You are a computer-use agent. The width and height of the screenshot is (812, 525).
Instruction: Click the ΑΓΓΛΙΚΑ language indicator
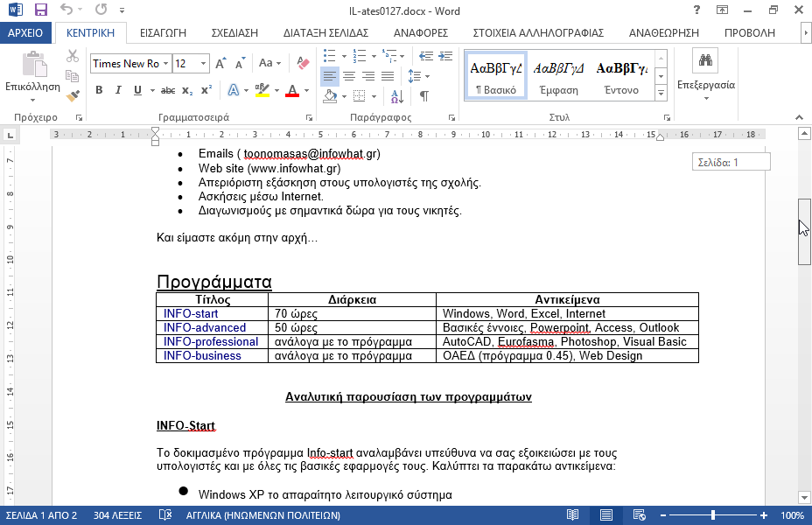[x=263, y=515]
